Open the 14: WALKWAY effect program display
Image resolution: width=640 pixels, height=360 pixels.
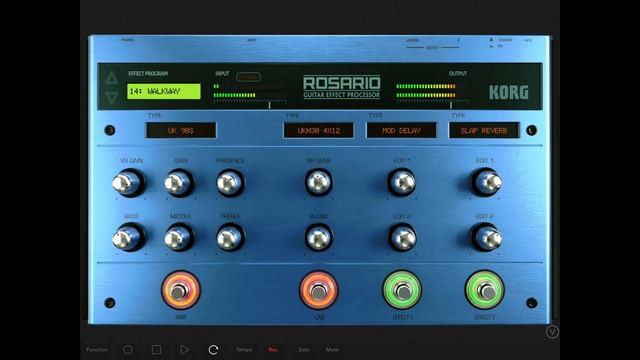[x=164, y=91]
